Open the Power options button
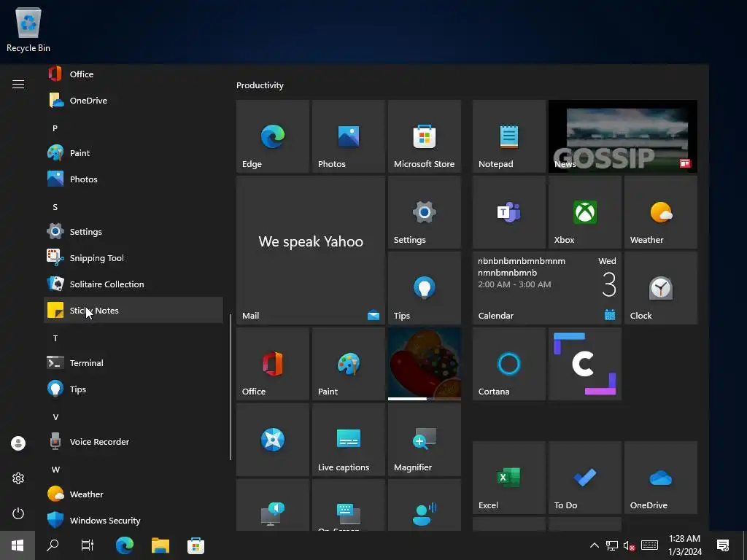 click(x=18, y=513)
